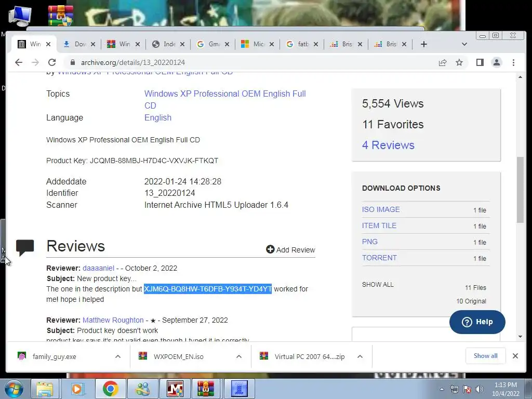This screenshot has height=399, width=532.
Task: Open the 4 Reviews link
Action: pyautogui.click(x=388, y=145)
